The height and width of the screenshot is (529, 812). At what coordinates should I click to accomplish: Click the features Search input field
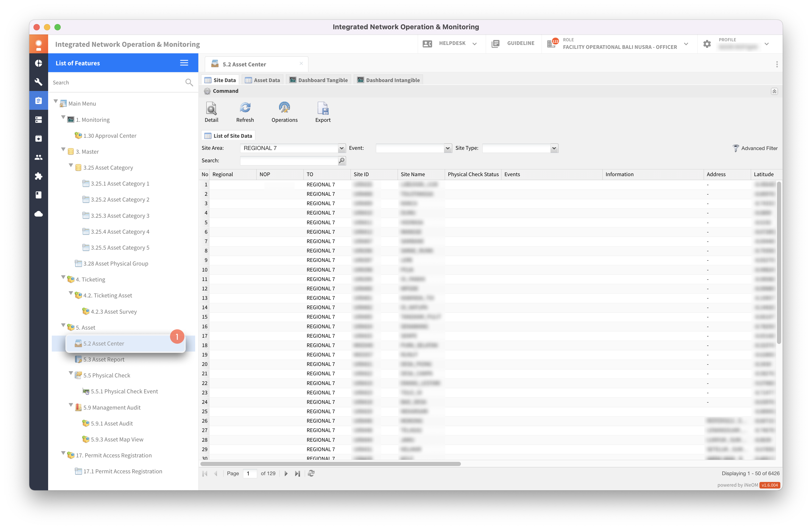[x=118, y=83]
